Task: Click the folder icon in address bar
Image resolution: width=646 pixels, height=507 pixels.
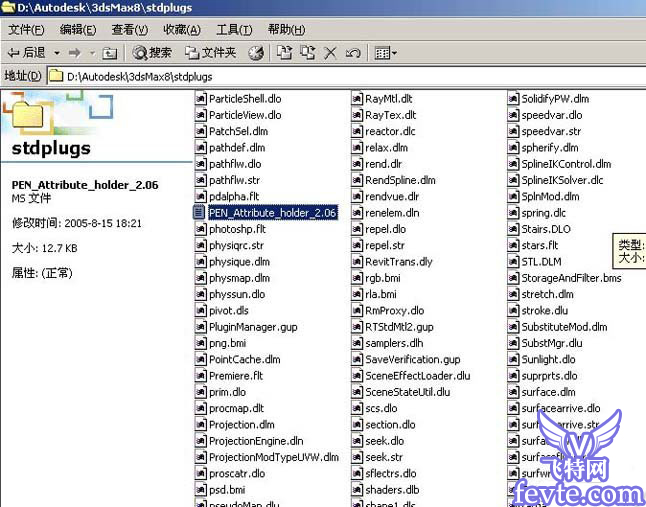Action: [x=56, y=76]
